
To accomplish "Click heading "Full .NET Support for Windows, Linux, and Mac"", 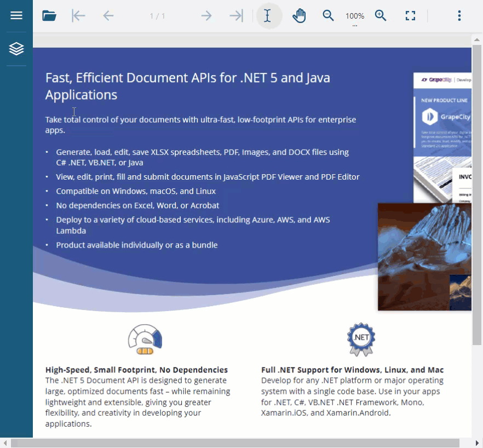I will coord(353,370).
